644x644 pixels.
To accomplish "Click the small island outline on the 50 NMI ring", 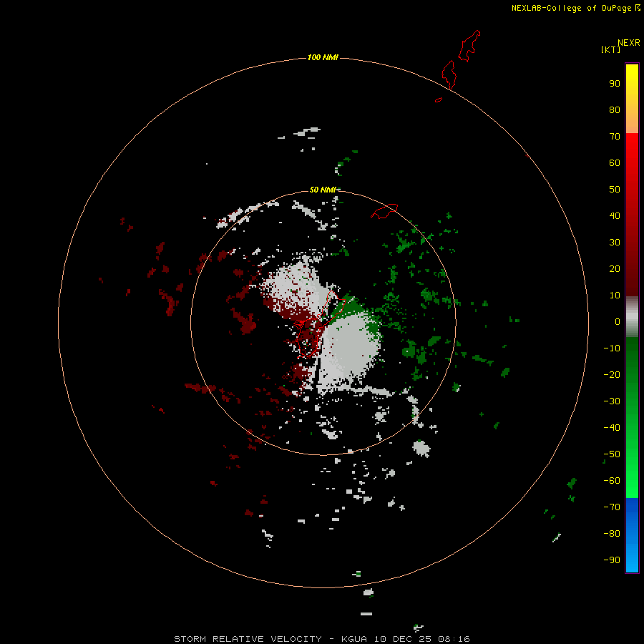I will coord(384,211).
